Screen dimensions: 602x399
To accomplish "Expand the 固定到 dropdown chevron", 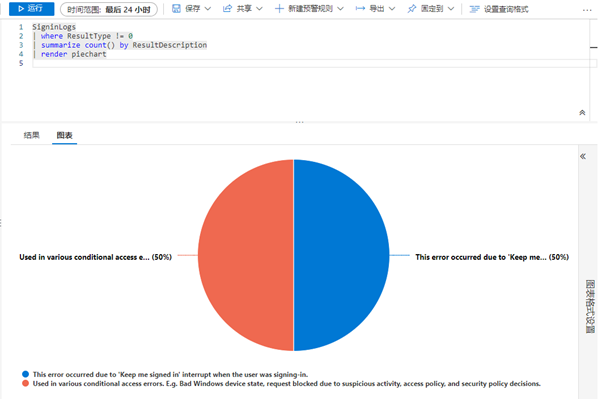I will coord(451,8).
